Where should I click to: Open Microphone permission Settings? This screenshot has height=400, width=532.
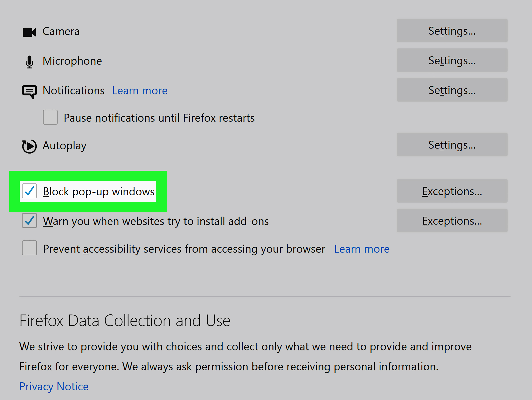(x=452, y=60)
